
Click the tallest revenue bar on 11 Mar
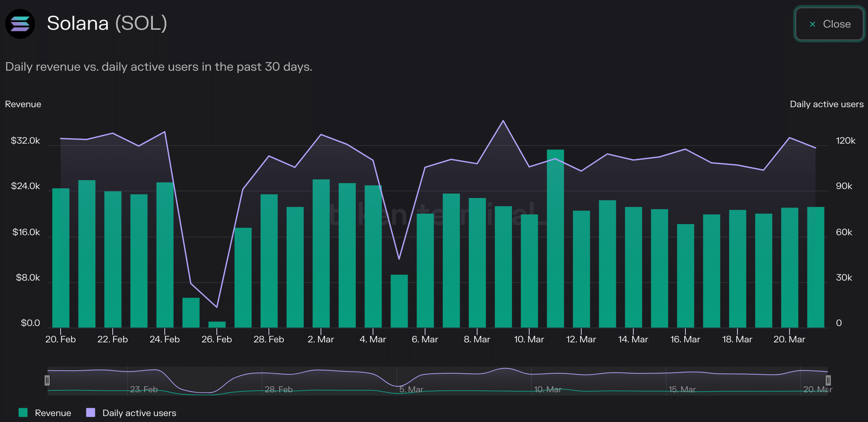[x=555, y=238]
